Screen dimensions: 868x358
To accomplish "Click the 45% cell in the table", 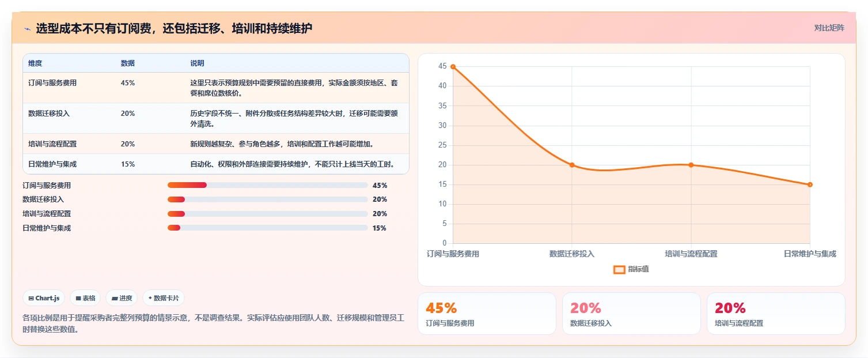I will (x=128, y=82).
